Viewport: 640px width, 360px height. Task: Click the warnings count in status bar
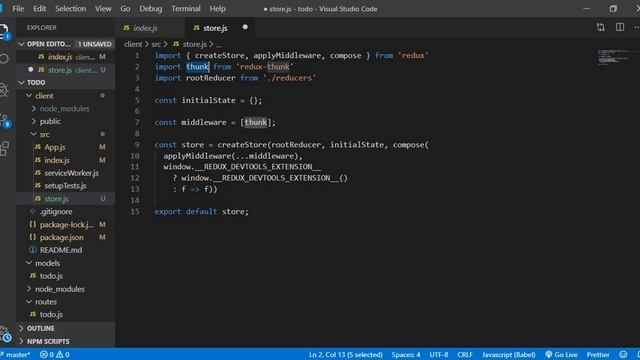(x=63, y=355)
